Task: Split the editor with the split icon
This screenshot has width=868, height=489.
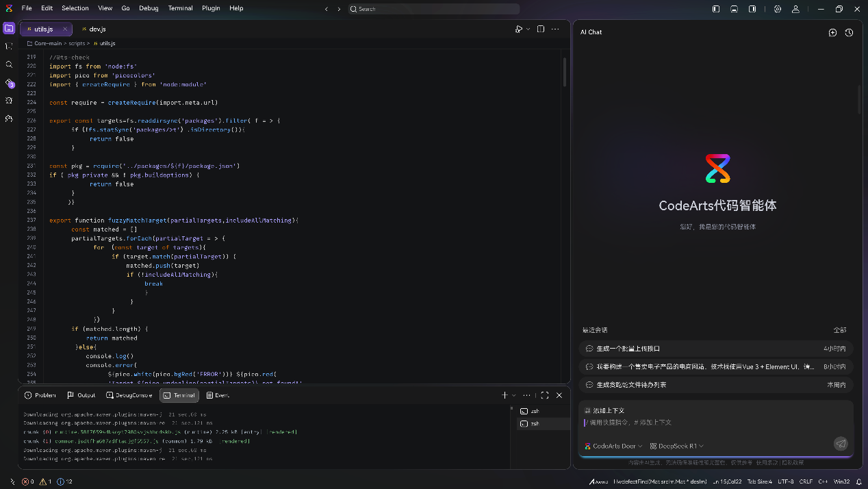Action: (541, 29)
